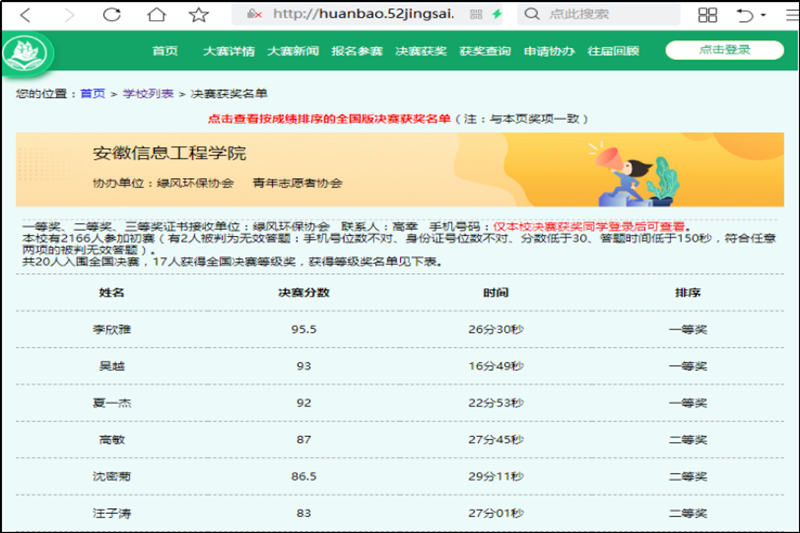Click the green lightning speed mode icon
Image resolution: width=800 pixels, height=533 pixels.
(525, 15)
